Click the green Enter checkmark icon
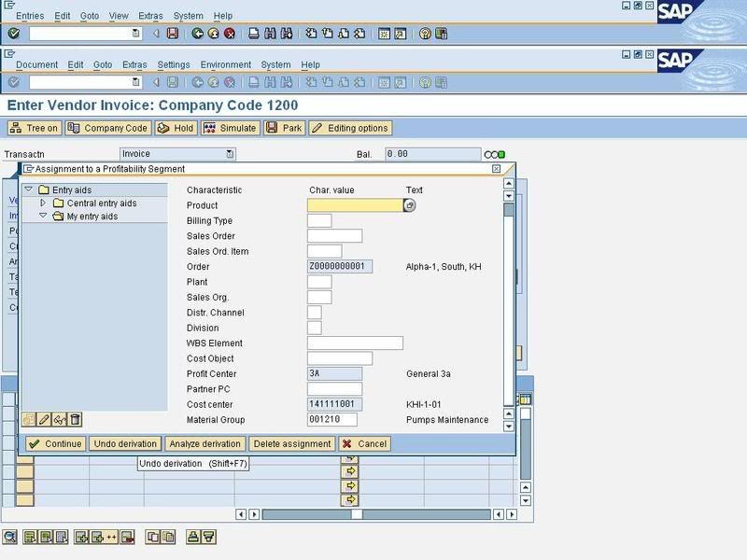This screenshot has height=560, width=747. (x=13, y=34)
